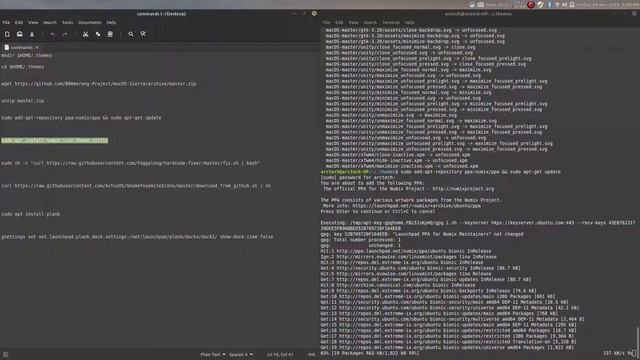The image size is (640, 360).
Task: Open the editor Search menu
Action: 50,22
